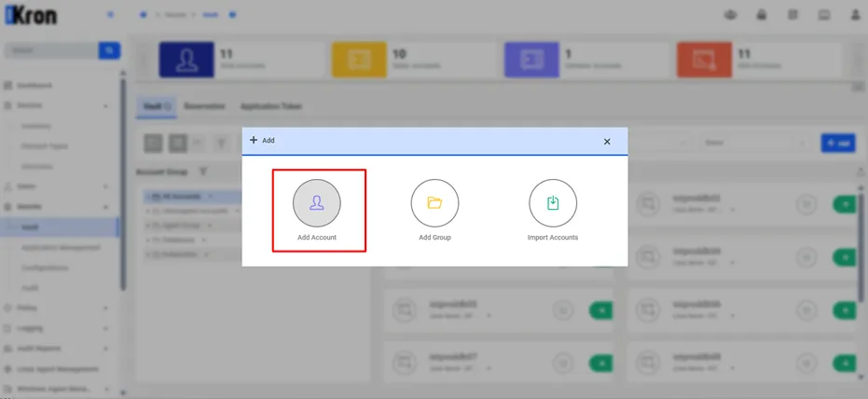Click the Add title in dialog header

[x=269, y=141]
